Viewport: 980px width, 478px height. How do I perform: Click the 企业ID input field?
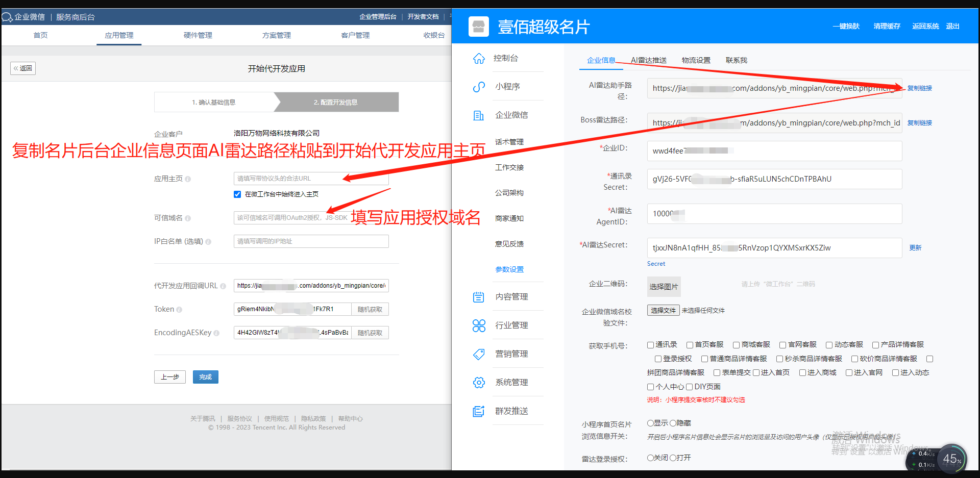[x=775, y=151]
